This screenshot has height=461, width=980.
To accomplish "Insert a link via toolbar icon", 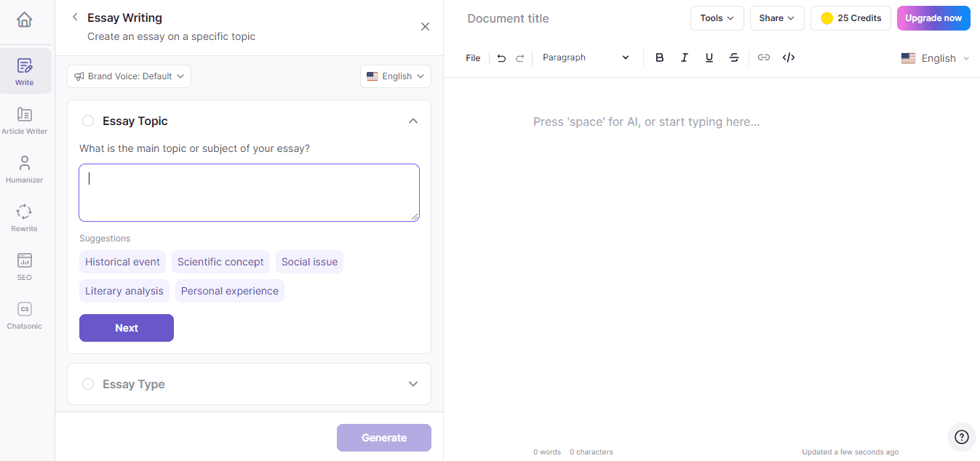I will coord(763,57).
